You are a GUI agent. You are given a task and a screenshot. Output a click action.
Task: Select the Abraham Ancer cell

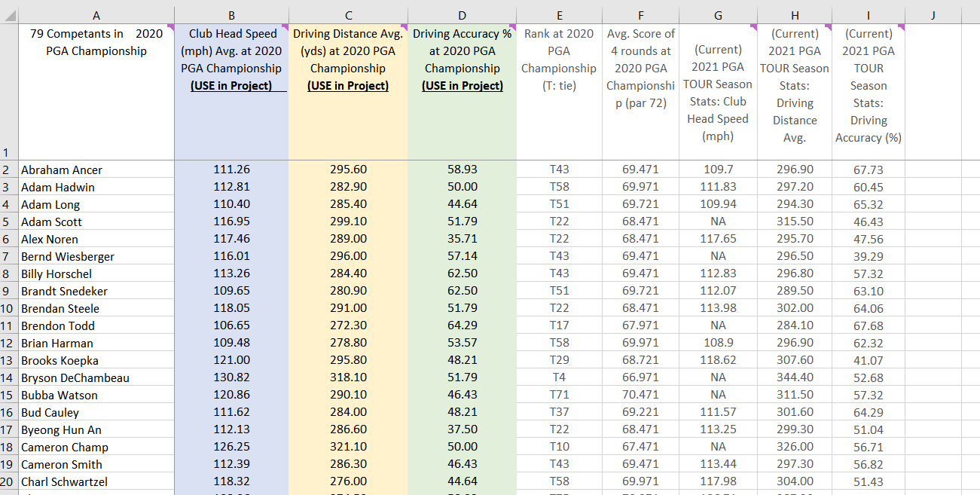tap(96, 170)
